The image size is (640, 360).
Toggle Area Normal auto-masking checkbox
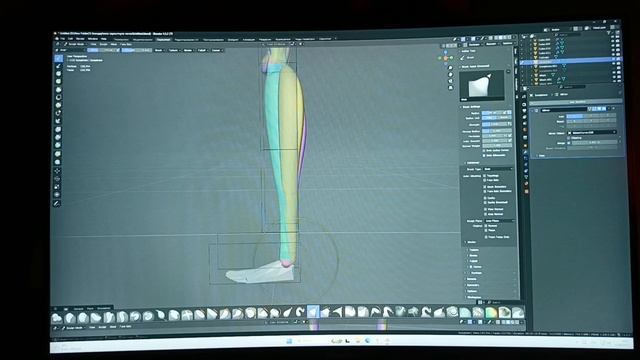click(485, 214)
